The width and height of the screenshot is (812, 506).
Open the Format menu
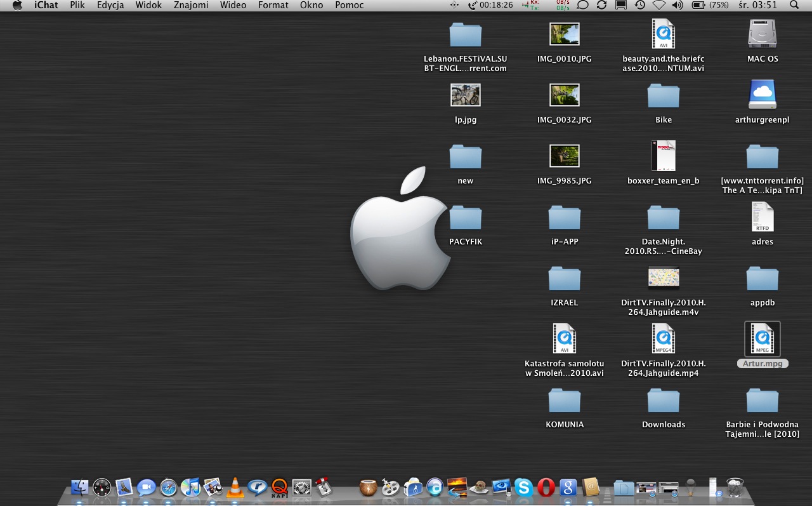[273, 5]
